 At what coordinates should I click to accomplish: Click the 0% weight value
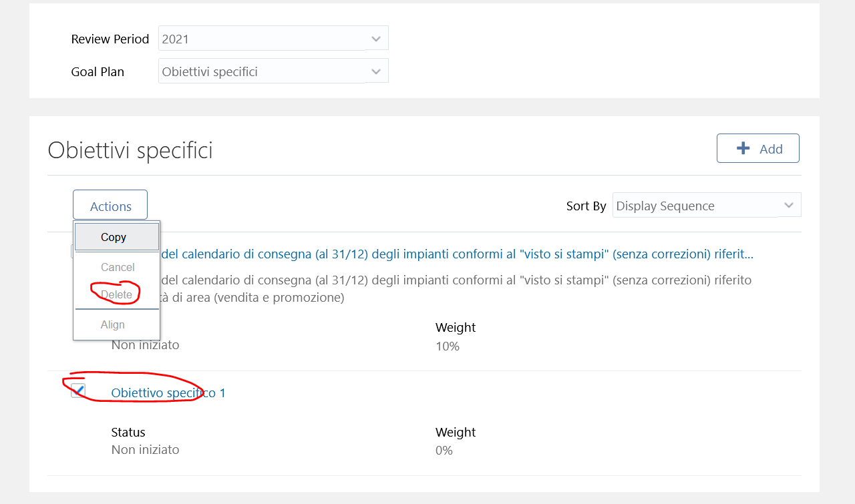(444, 450)
